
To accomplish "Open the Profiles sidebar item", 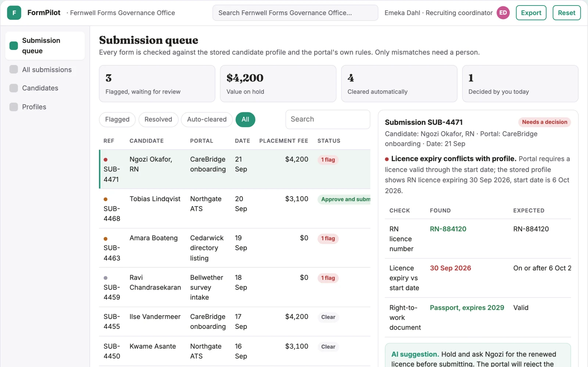I will pyautogui.click(x=45, y=107).
